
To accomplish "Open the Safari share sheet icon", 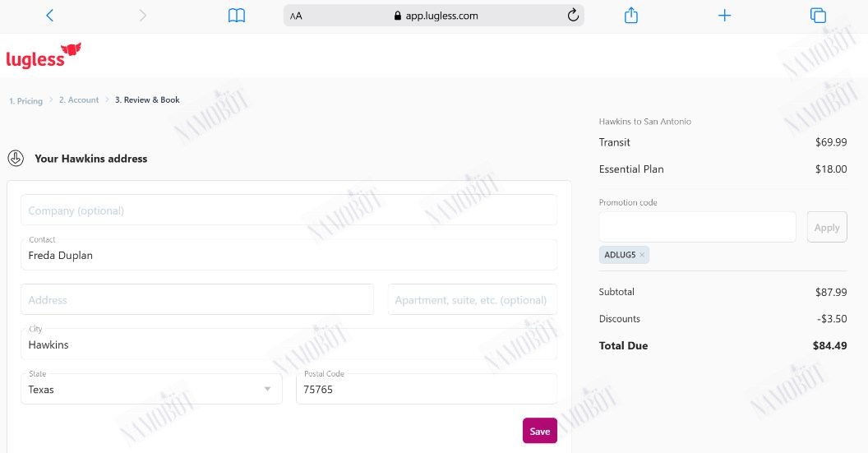I will point(631,15).
